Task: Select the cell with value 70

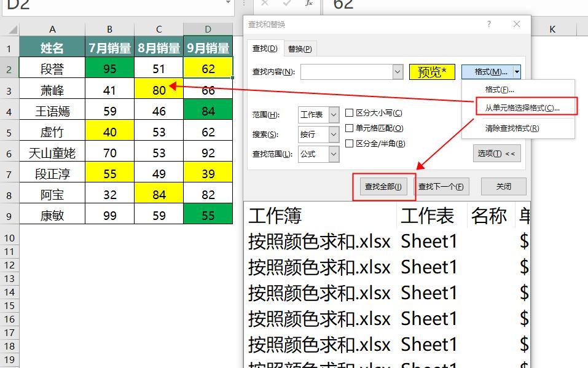Action: pos(109,152)
